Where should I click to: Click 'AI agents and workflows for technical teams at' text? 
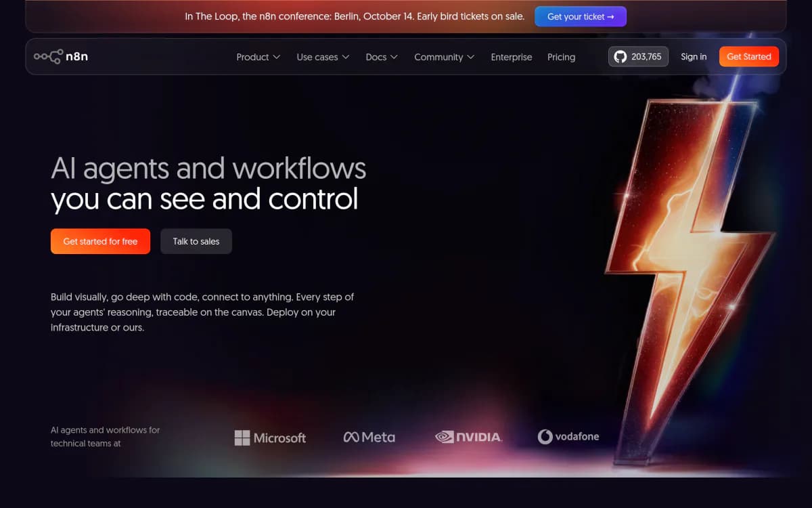click(x=106, y=437)
